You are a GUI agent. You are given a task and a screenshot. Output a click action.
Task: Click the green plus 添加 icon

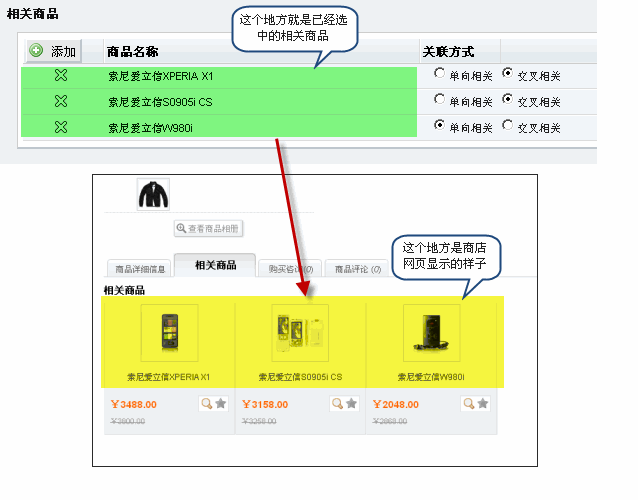(36, 50)
